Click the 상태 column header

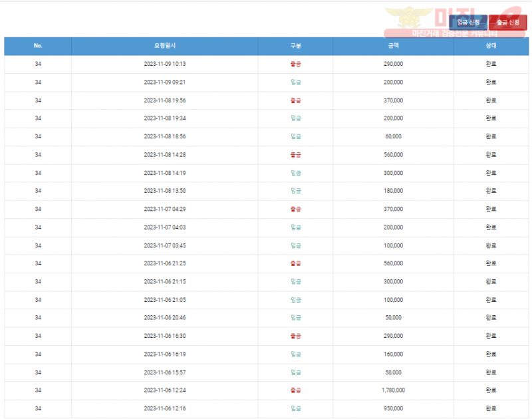491,46
